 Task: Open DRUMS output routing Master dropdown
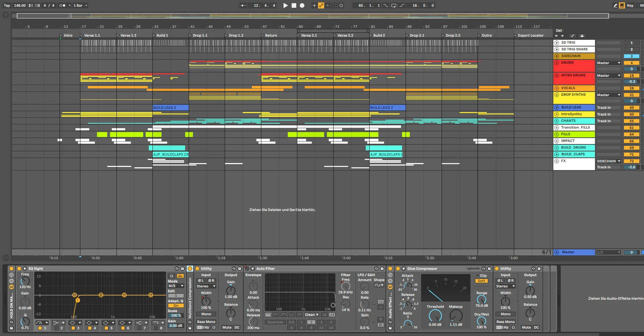pos(608,63)
